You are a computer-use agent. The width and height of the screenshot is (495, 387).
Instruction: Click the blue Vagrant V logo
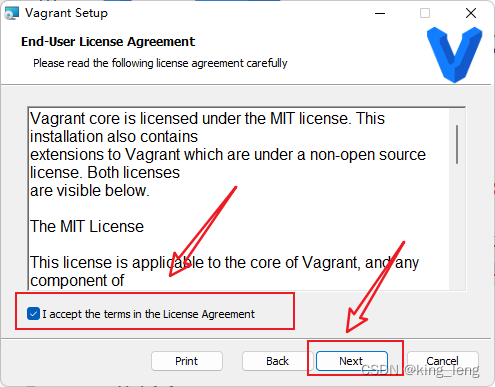454,55
